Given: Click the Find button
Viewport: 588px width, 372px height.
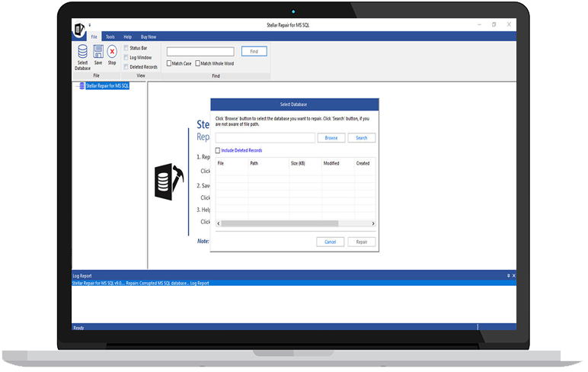Looking at the screenshot, I should click(254, 51).
